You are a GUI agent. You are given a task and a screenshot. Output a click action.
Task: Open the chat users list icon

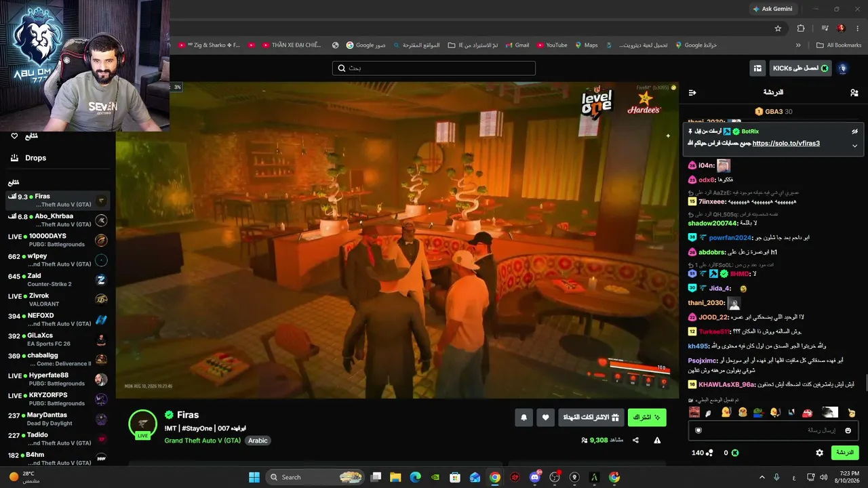pos(854,92)
